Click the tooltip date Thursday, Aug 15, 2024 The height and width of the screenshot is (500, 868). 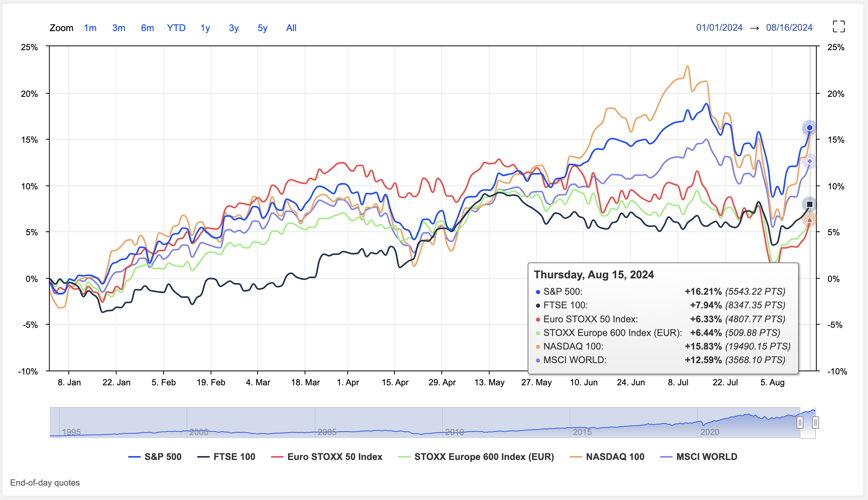[x=594, y=275]
